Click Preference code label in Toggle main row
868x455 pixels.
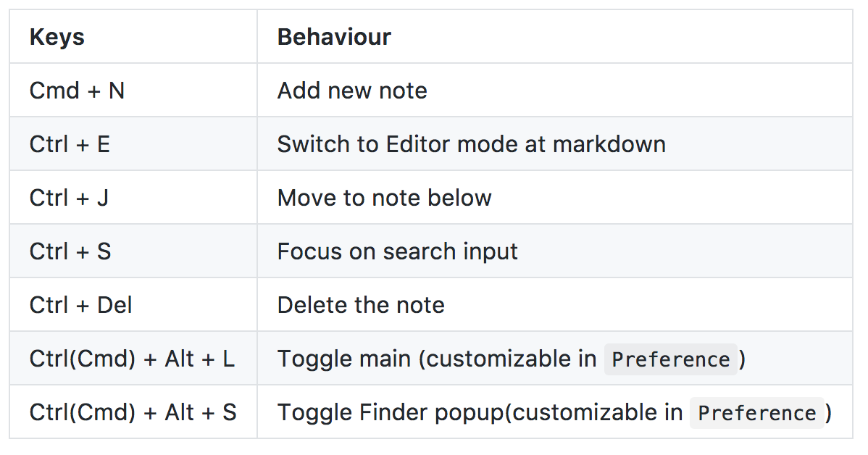point(670,359)
